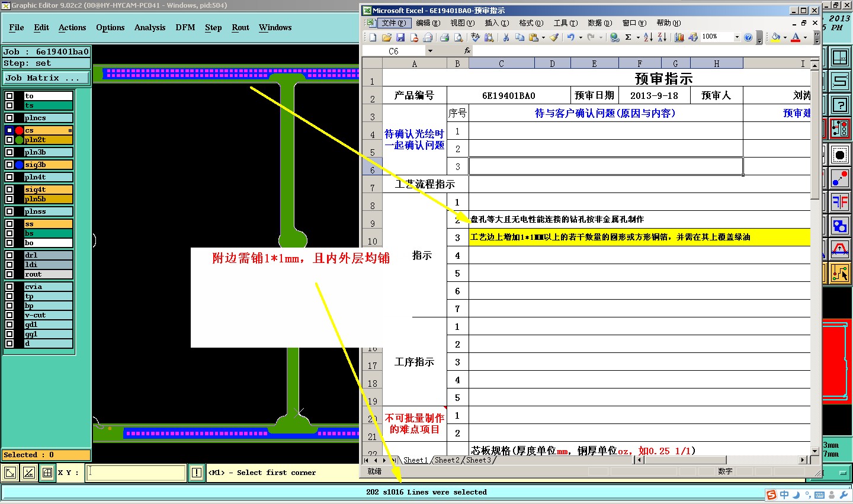This screenshot has height=504, width=853.
Task: Click the red color dot on cs layer
Action: pos(19,130)
